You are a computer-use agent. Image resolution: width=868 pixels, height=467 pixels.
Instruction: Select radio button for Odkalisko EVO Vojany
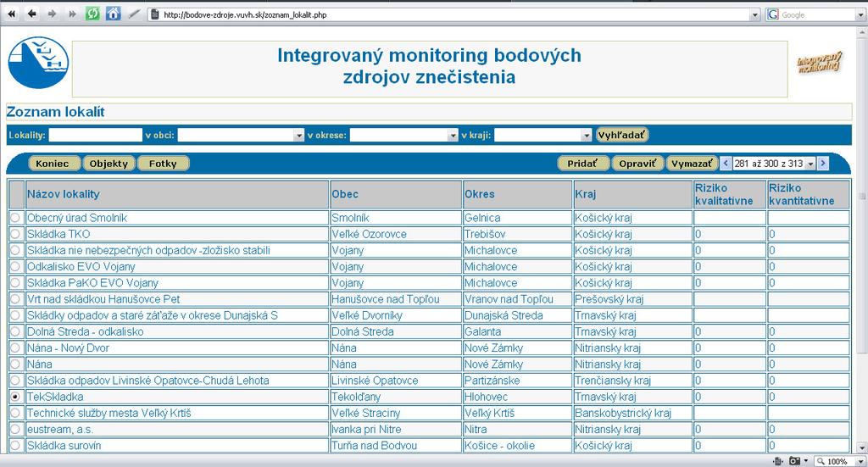[x=15, y=267]
